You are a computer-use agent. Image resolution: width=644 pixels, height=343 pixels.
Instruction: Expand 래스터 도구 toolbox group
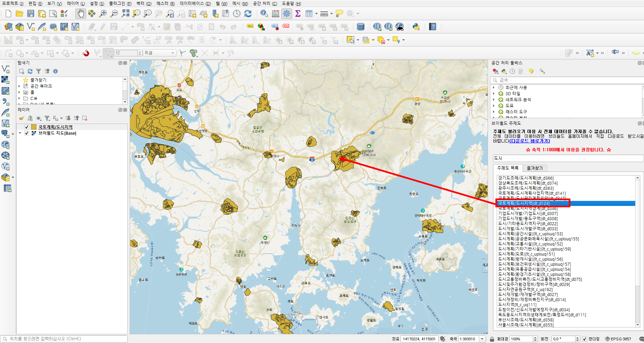click(x=494, y=112)
